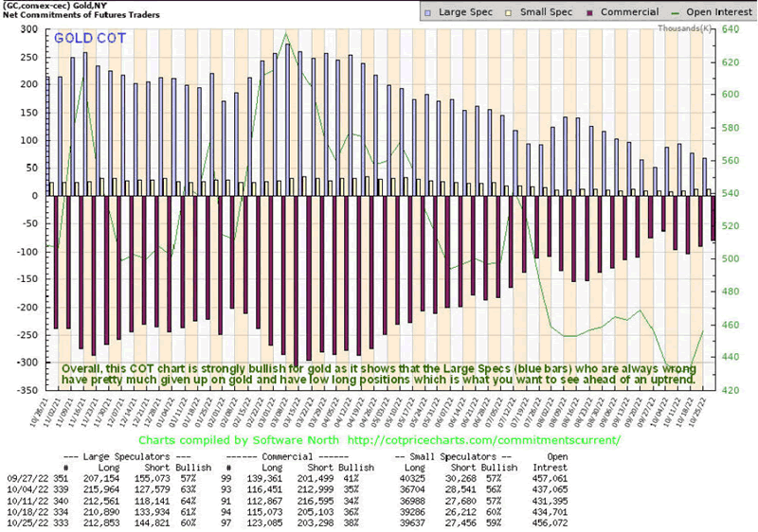The width and height of the screenshot is (758, 532).
Task: Click the green bullish commentary text on chart
Action: tap(379, 374)
